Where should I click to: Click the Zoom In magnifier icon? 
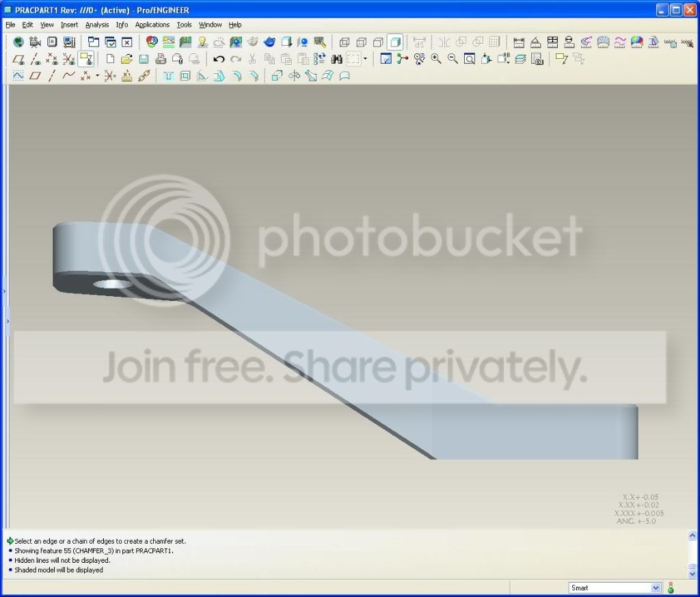(x=436, y=59)
